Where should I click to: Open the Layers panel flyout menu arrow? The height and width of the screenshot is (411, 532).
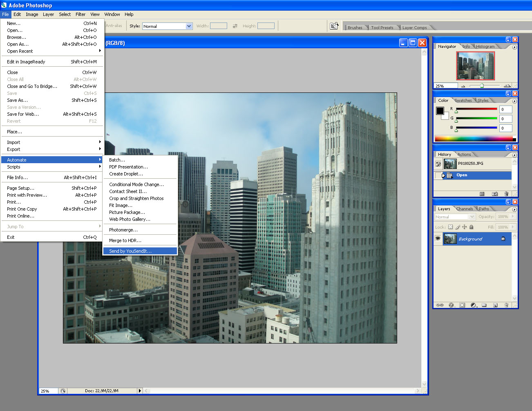514,209
